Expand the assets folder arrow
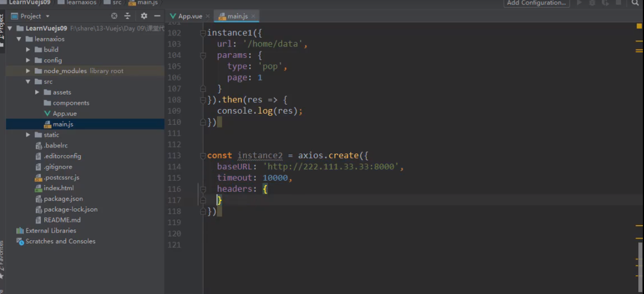 pos(37,92)
